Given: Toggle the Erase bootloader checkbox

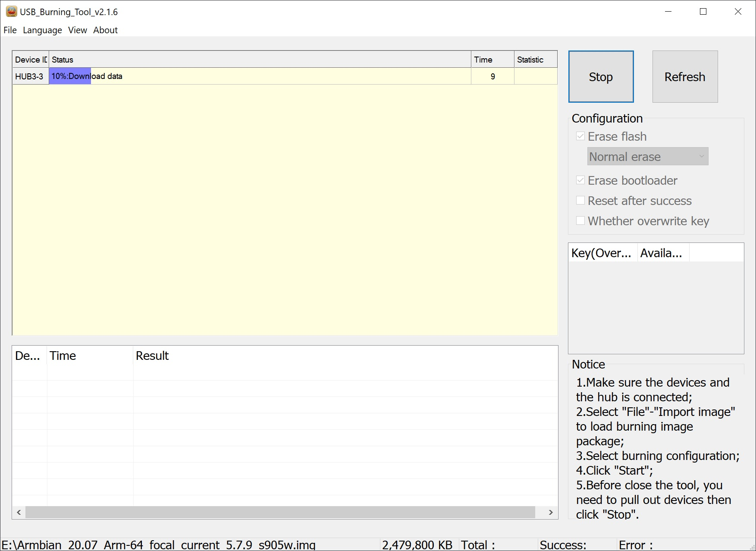Looking at the screenshot, I should coord(580,180).
